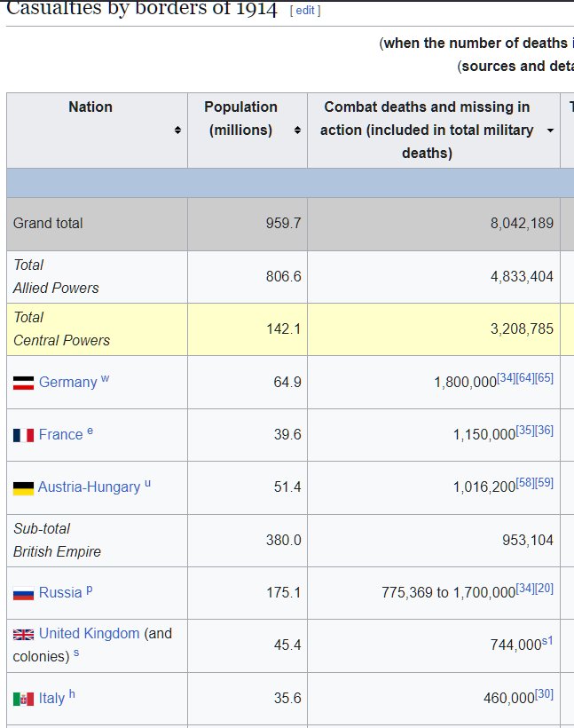Select Germany combat deaths 1,800,000
The height and width of the screenshot is (728, 574).
[466, 383]
